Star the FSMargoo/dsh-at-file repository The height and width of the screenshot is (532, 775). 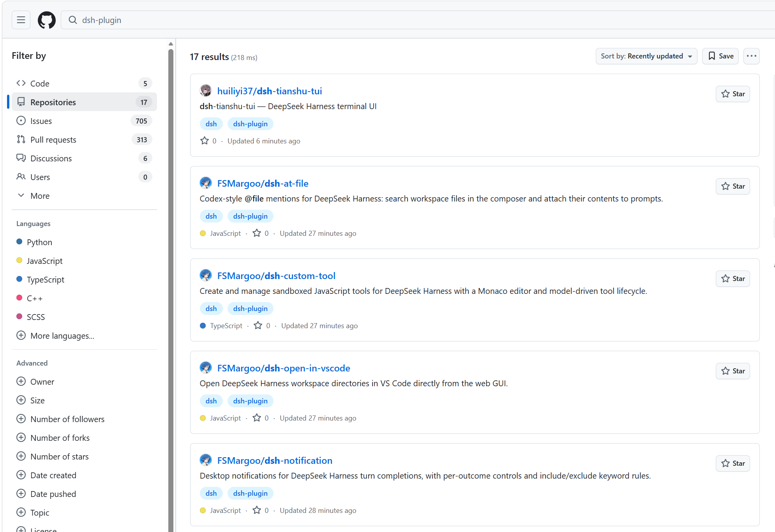point(733,186)
